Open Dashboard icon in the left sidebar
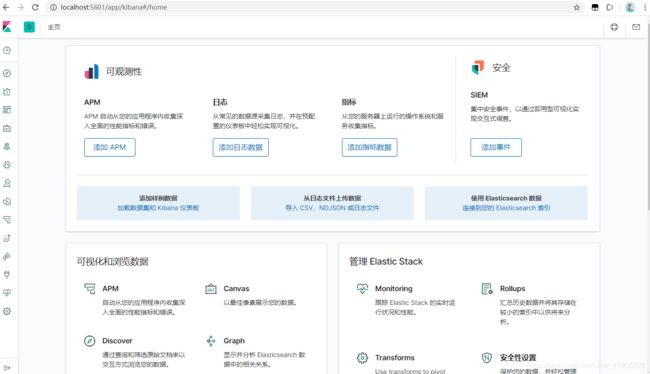The image size is (650, 374). pos(7,110)
